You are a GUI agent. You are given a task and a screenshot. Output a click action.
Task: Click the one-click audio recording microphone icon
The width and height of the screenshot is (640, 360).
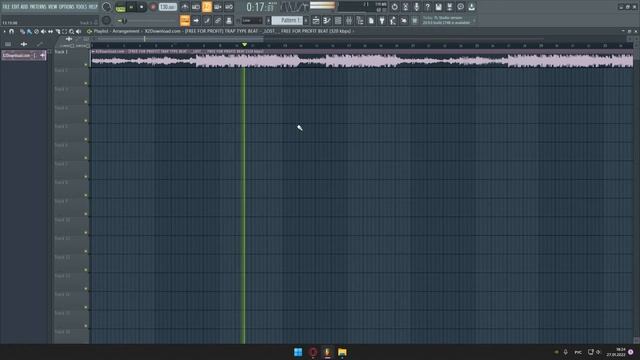[x=416, y=7]
